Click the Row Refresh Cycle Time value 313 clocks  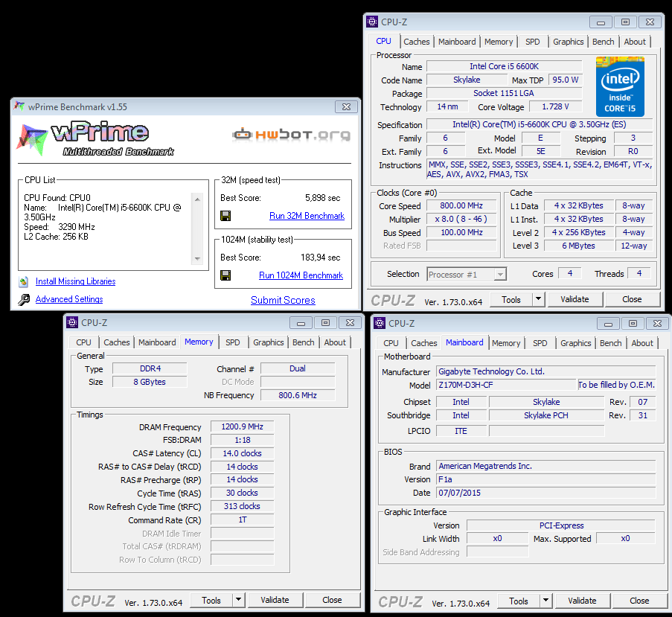click(242, 506)
